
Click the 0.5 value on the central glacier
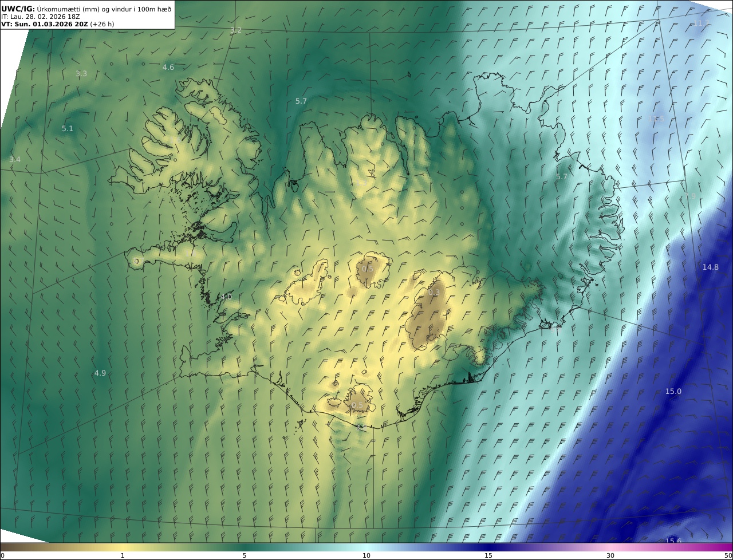coord(367,269)
